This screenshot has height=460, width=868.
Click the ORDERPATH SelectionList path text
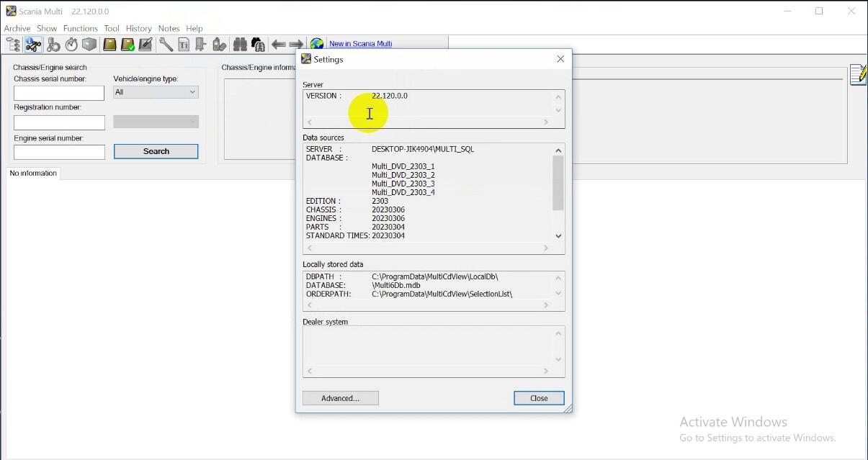point(442,294)
